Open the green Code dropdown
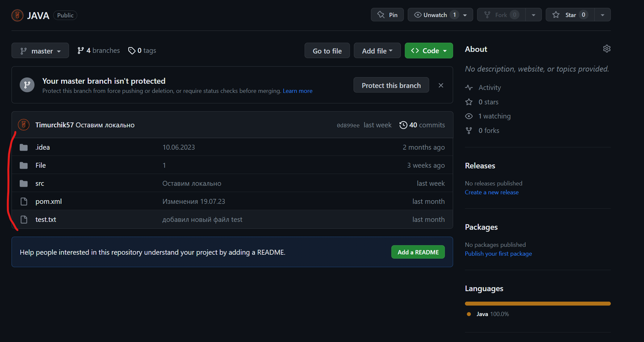Viewport: 644px width, 342px height. pyautogui.click(x=429, y=51)
